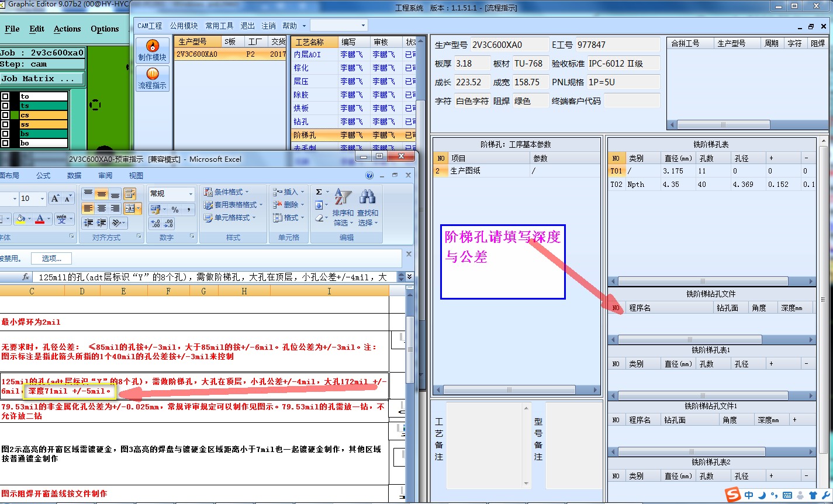This screenshot has height=504, width=833.
Task: Open the 常用工具 menu
Action: [219, 26]
